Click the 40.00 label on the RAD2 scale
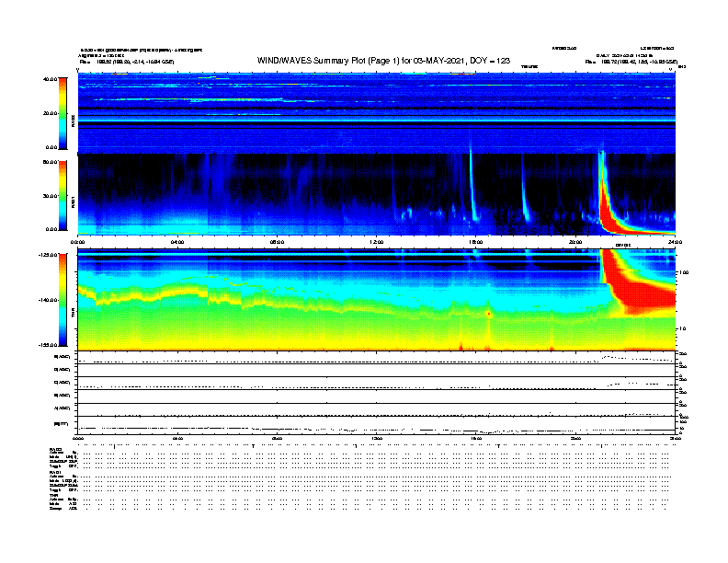 50,79
